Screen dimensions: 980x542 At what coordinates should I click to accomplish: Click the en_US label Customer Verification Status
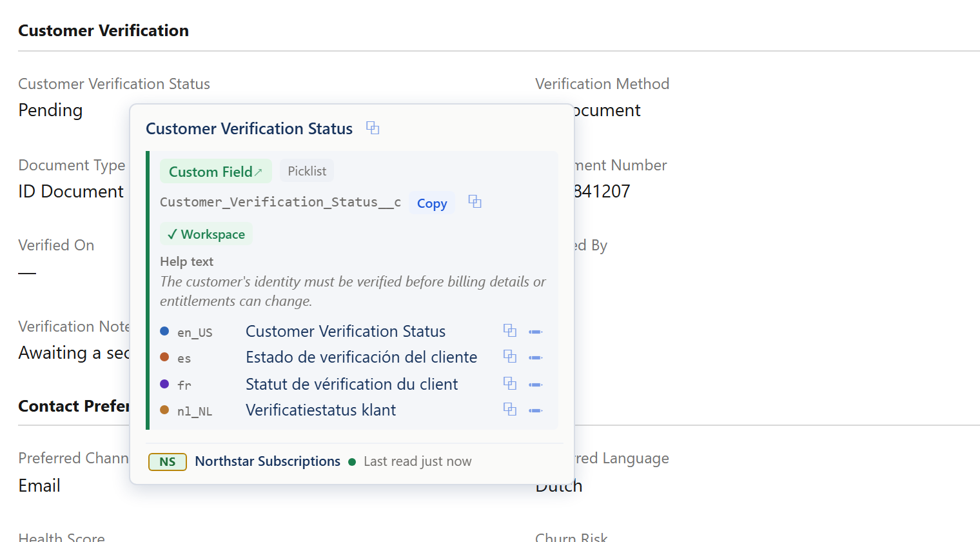[346, 331]
